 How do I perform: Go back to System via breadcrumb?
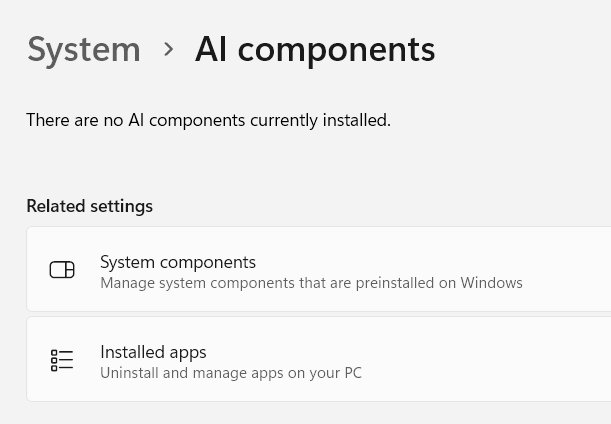84,49
